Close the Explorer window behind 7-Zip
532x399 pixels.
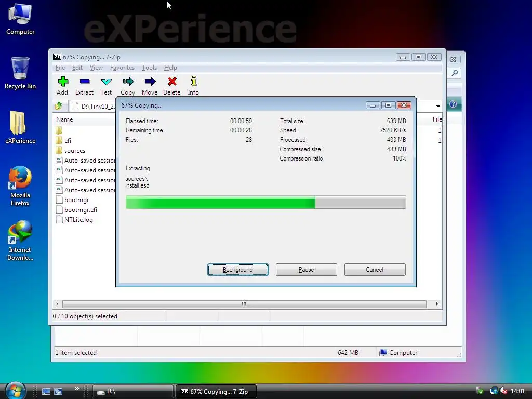(453, 59)
